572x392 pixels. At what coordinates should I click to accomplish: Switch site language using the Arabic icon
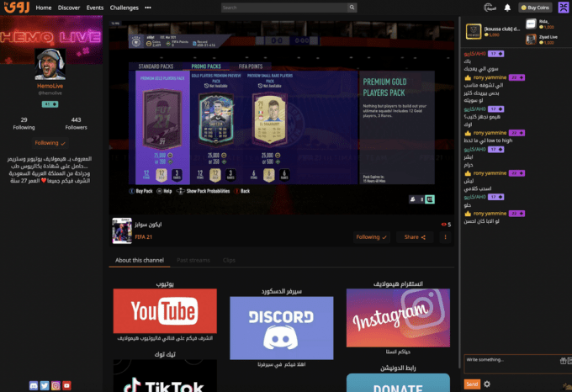(x=490, y=8)
